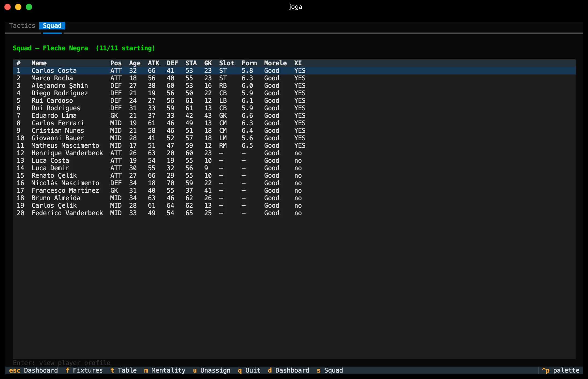This screenshot has width=588, height=379.
Task: Click the Morale column header
Action: pyautogui.click(x=275, y=63)
